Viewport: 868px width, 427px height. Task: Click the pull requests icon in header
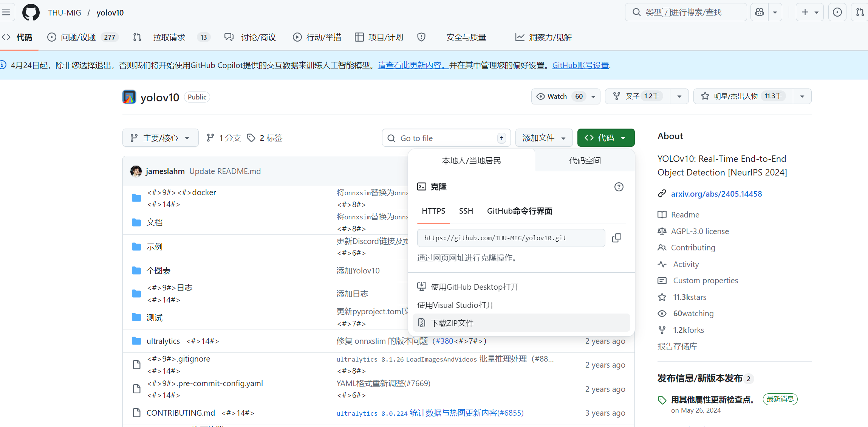click(860, 12)
